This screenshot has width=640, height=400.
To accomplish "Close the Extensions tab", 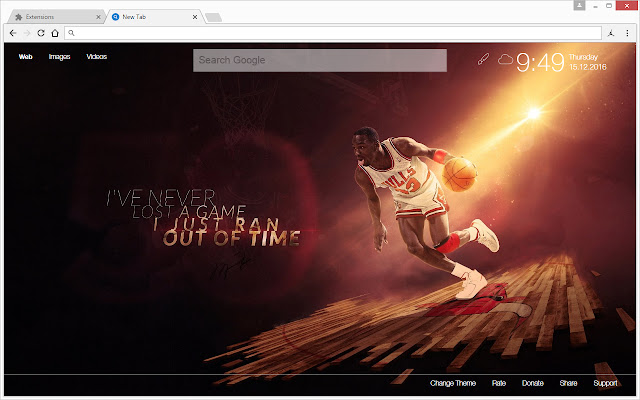I will click(x=98, y=17).
